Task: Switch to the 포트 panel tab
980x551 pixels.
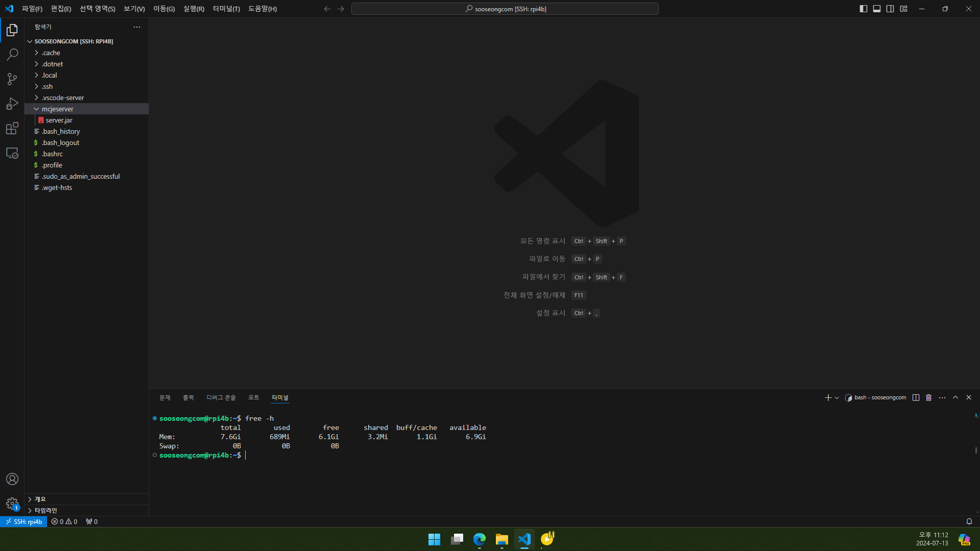Action: tap(254, 397)
